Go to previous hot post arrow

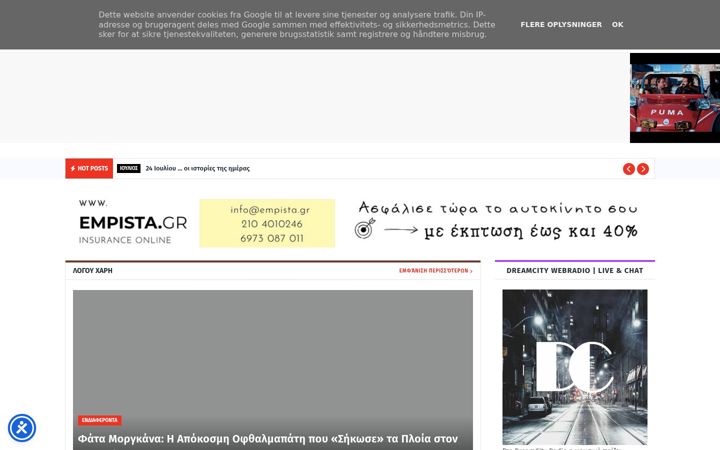(x=629, y=169)
